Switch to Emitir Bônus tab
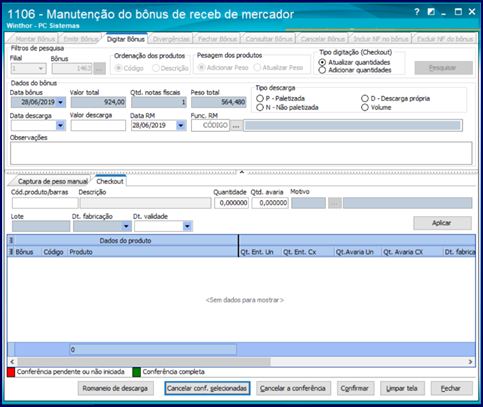 coord(81,39)
